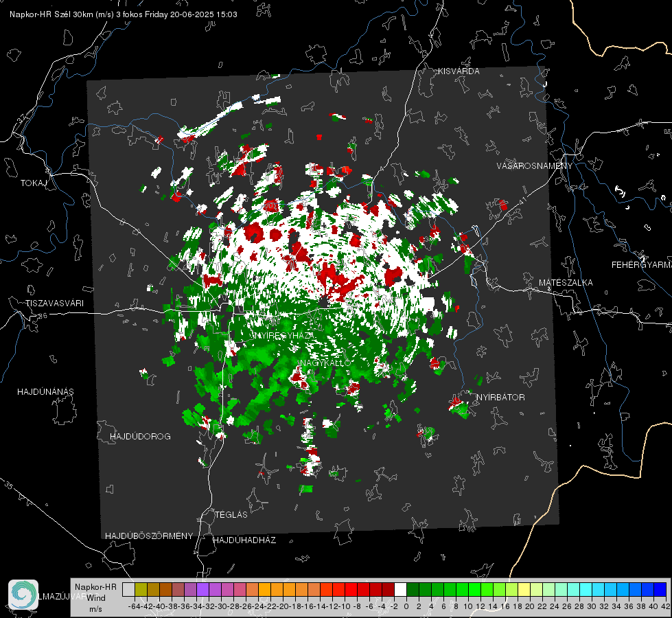The height and width of the screenshot is (618, 672).
Task: Select the MÁTÉSZALKA town label
Action: coord(566,283)
